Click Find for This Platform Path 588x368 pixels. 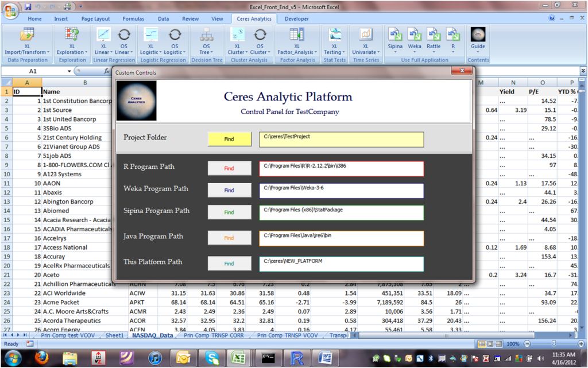(230, 264)
